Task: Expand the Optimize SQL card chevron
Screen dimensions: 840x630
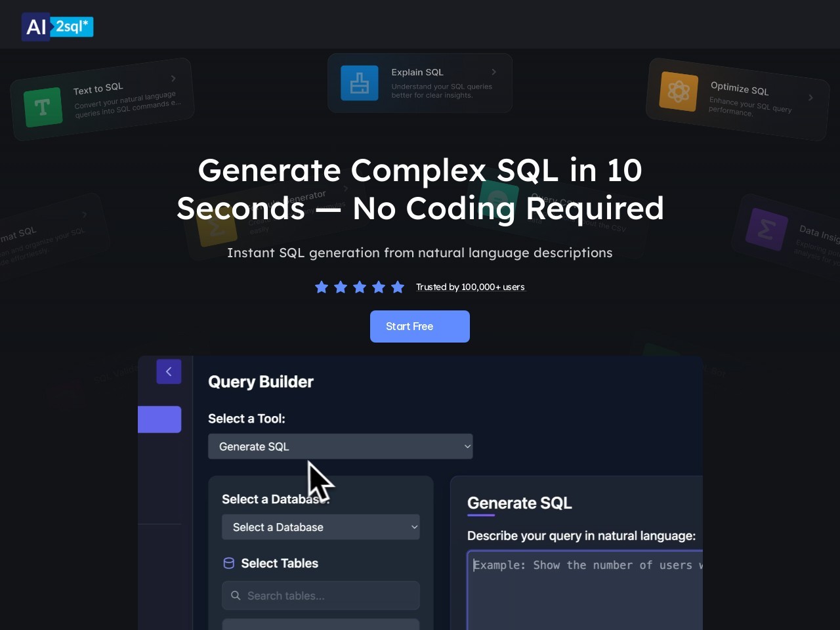Action: tap(810, 98)
